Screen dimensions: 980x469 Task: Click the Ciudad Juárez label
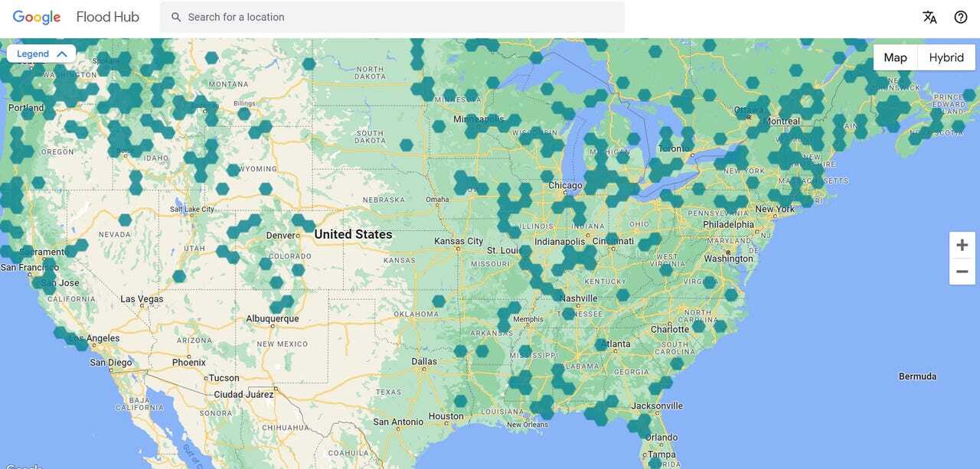[x=243, y=394]
